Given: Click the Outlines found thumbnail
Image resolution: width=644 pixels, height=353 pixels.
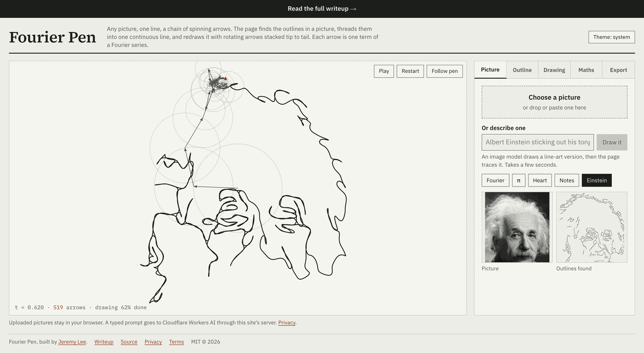Looking at the screenshot, I should click(592, 227).
